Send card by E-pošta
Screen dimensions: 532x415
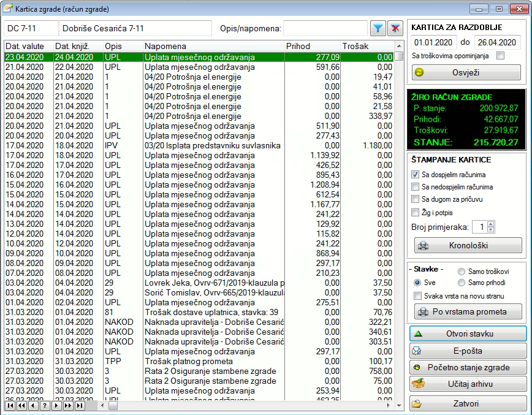468,351
